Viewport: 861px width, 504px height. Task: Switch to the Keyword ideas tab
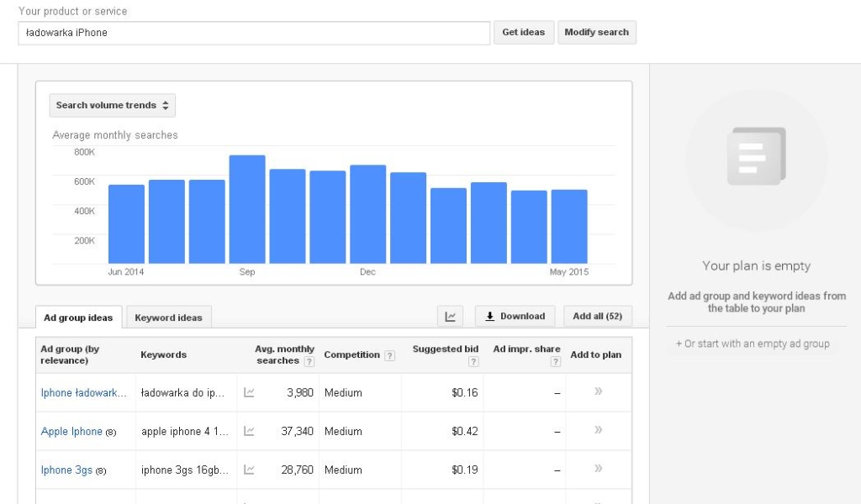point(168,318)
